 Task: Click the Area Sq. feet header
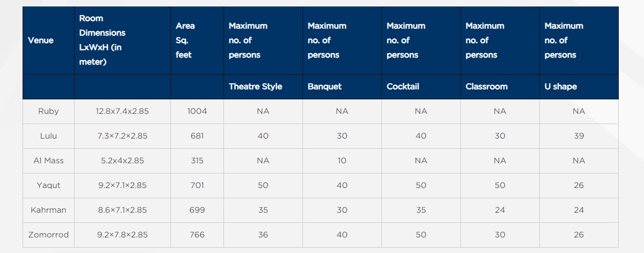point(185,40)
